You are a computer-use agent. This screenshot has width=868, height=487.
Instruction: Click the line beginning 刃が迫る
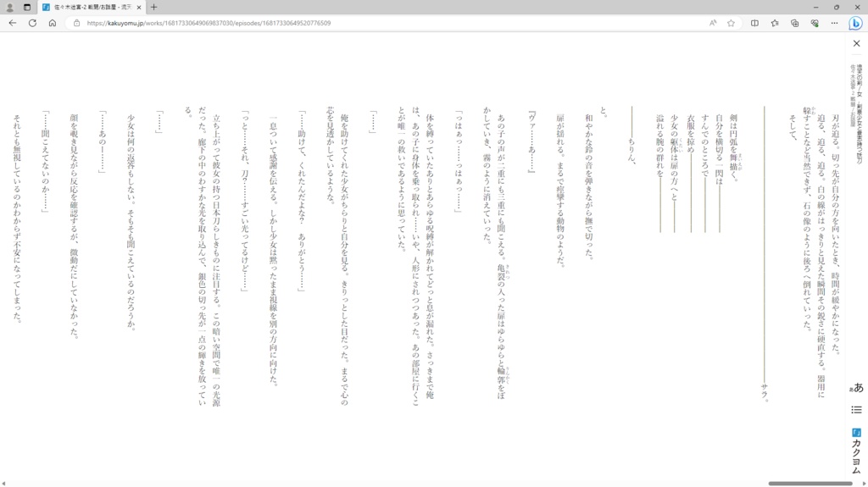(x=835, y=234)
